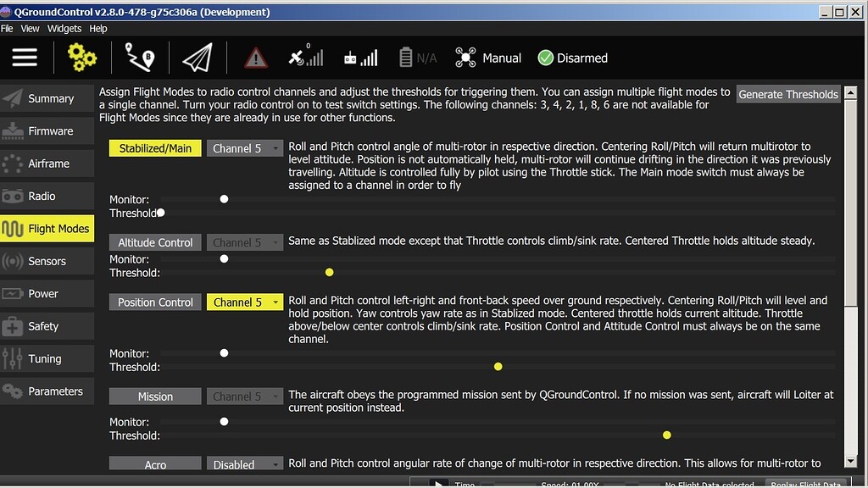Click the Stabilized/Main mode button
Screen dimensions: 868x488
(155, 148)
